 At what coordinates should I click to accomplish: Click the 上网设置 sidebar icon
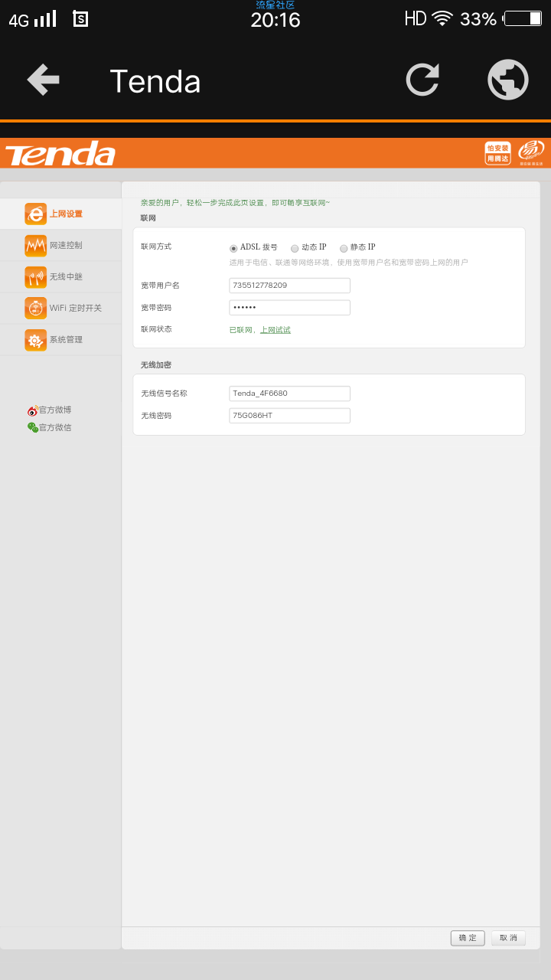click(35, 214)
